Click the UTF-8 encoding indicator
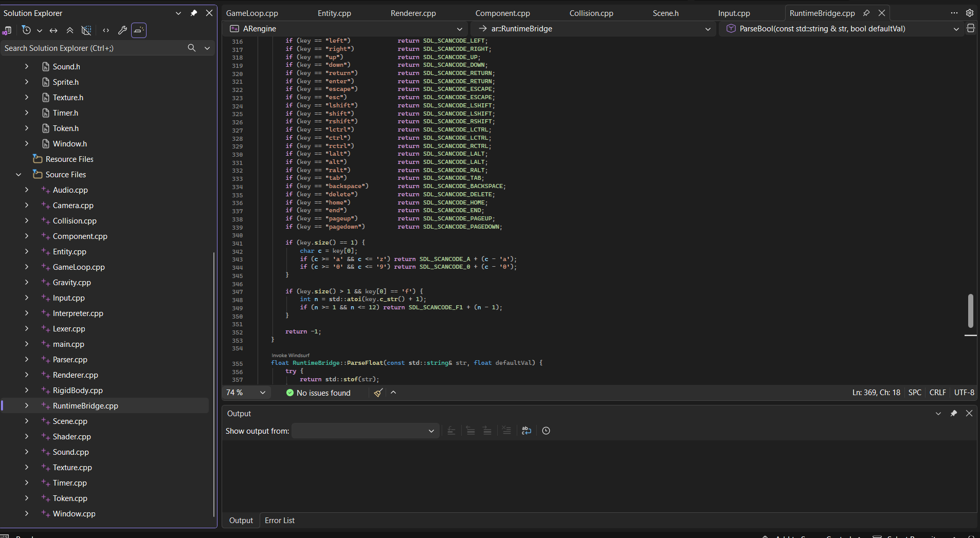Image resolution: width=980 pixels, height=538 pixels. click(964, 392)
